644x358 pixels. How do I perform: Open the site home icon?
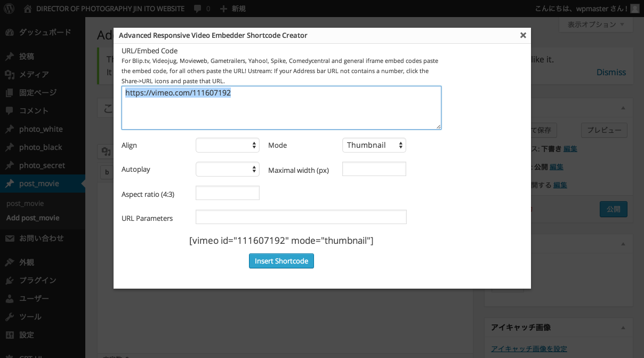[x=28, y=9]
